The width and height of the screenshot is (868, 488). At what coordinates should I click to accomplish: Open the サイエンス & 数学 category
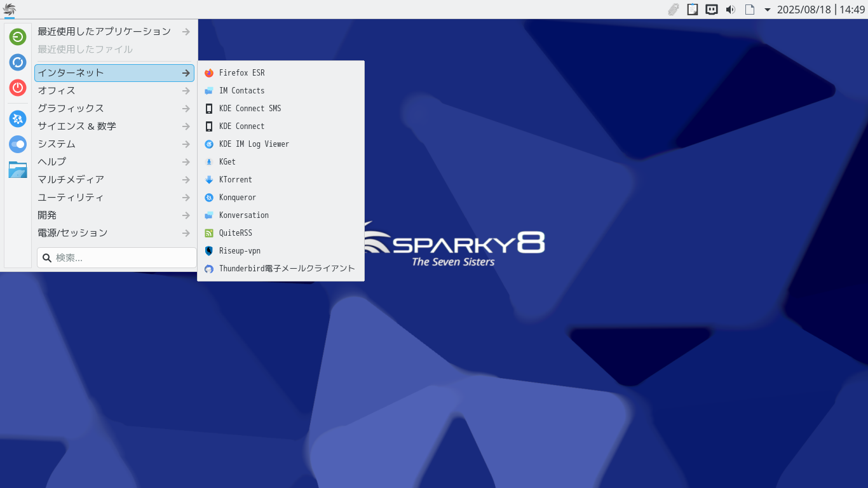[x=114, y=126]
